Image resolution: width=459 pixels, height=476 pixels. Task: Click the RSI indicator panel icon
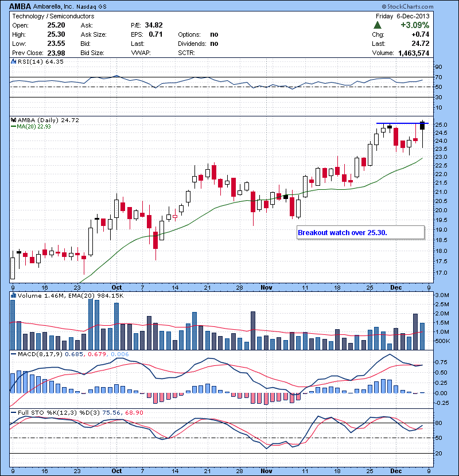[13, 61]
